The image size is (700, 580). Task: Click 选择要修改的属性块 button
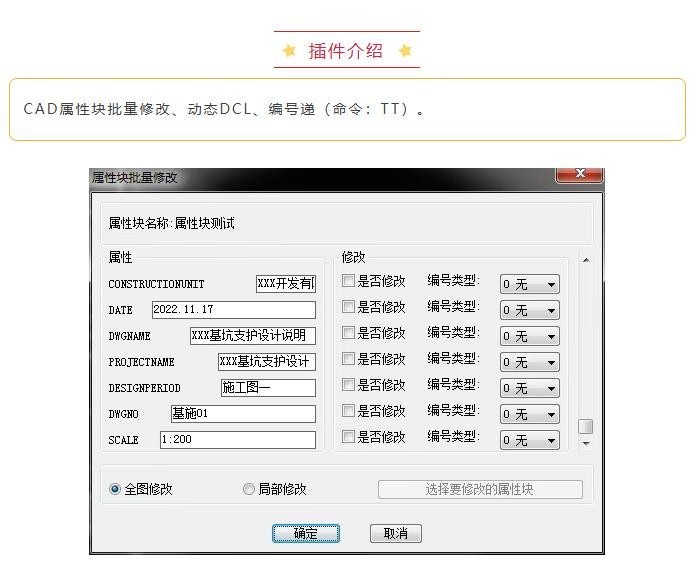(480, 489)
